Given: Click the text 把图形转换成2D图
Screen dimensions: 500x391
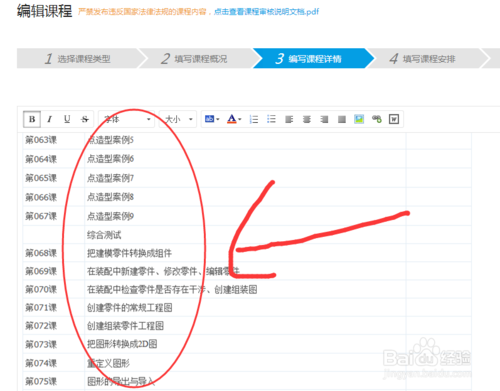Looking at the screenshot, I should pos(122,344).
